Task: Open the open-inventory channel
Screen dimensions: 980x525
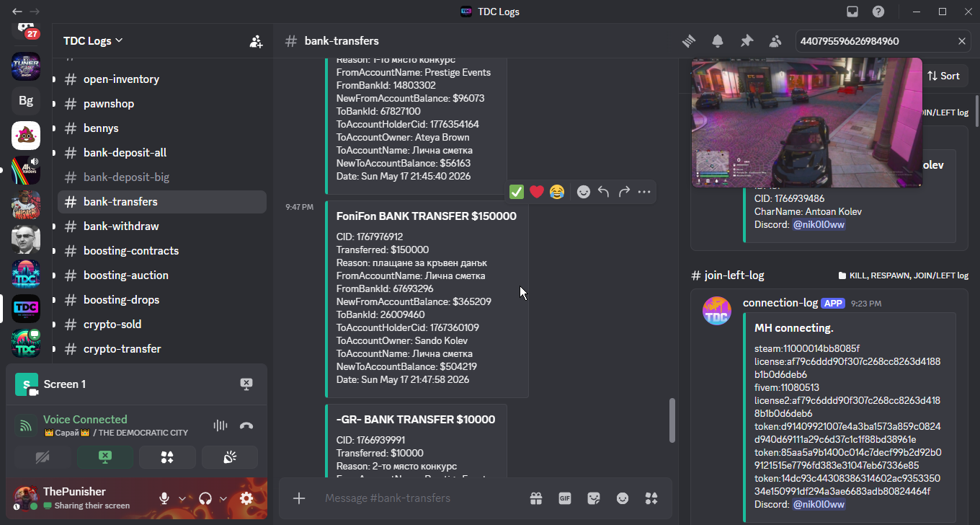Action: coord(162,79)
